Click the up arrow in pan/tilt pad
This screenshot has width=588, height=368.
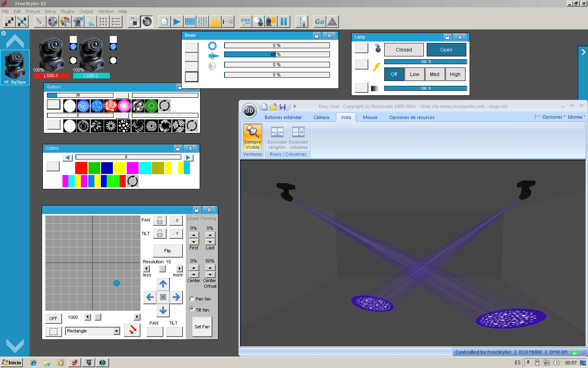click(163, 284)
